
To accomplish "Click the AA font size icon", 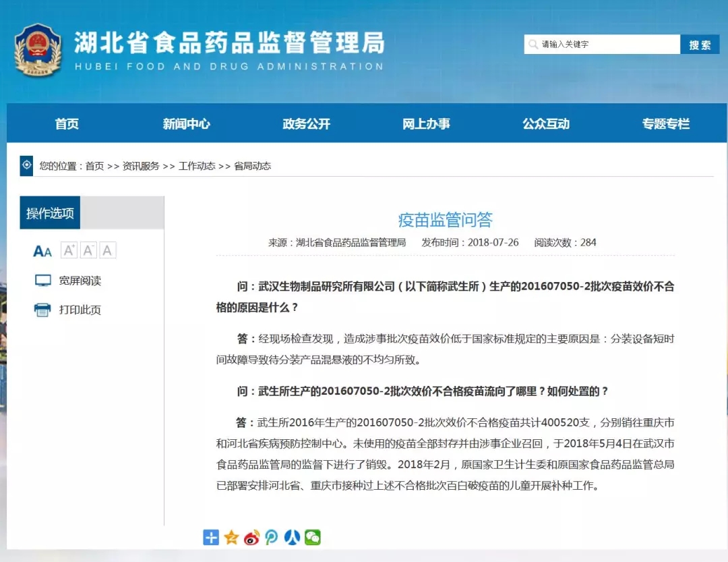I will pyautogui.click(x=42, y=251).
